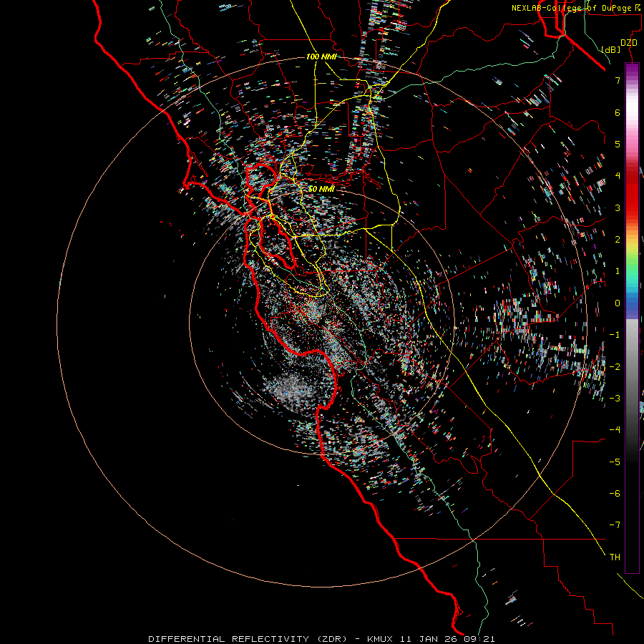Click the 2 value on the scale
Screen dimensions: 644x644
(x=618, y=240)
